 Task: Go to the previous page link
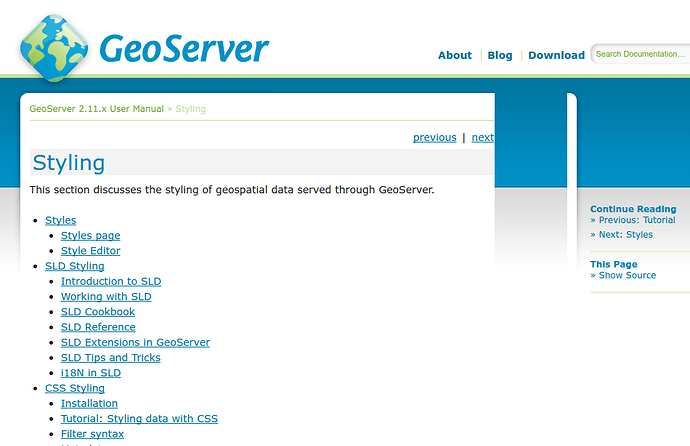click(434, 138)
